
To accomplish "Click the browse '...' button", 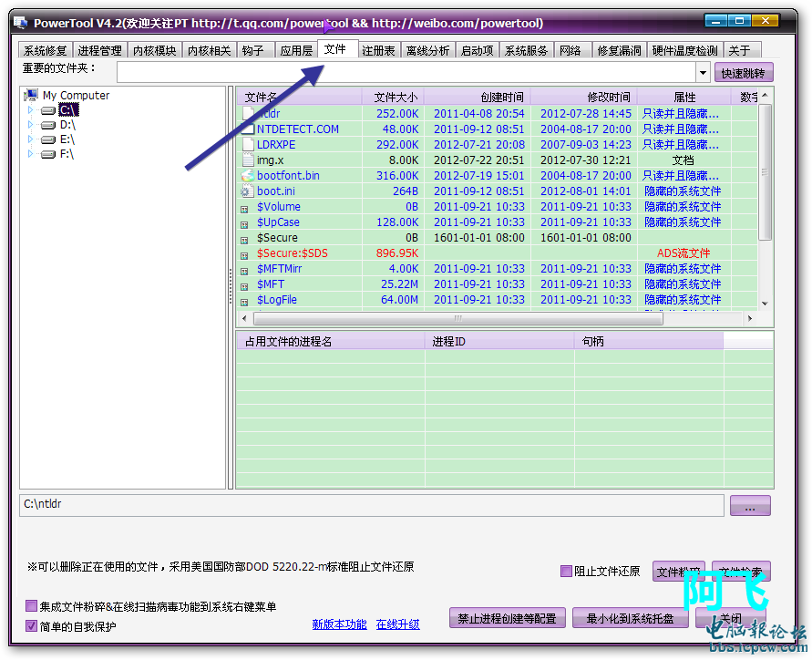I will [x=750, y=505].
